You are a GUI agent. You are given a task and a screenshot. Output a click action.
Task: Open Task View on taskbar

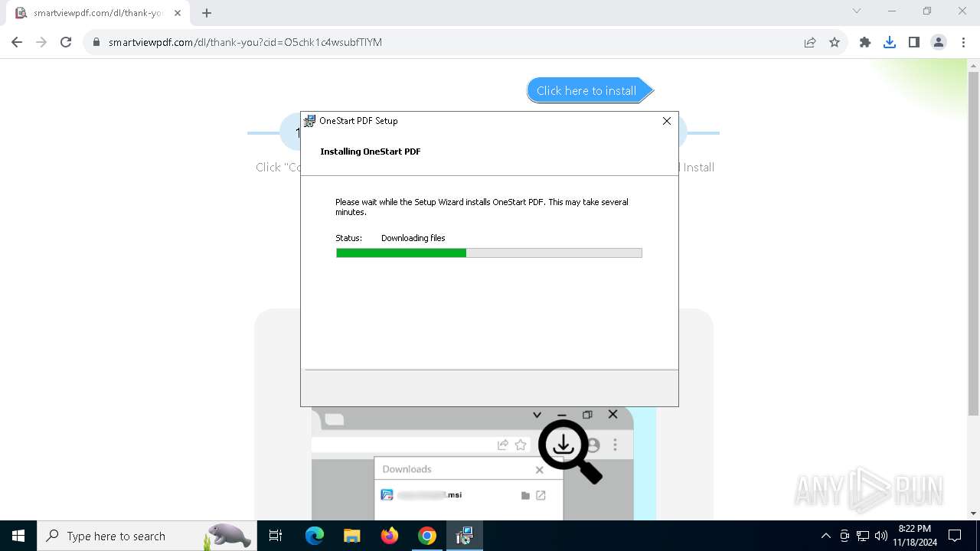coord(276,536)
